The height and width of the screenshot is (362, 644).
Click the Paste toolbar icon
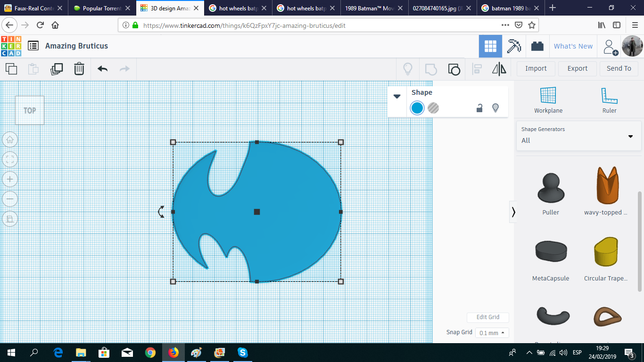click(33, 69)
